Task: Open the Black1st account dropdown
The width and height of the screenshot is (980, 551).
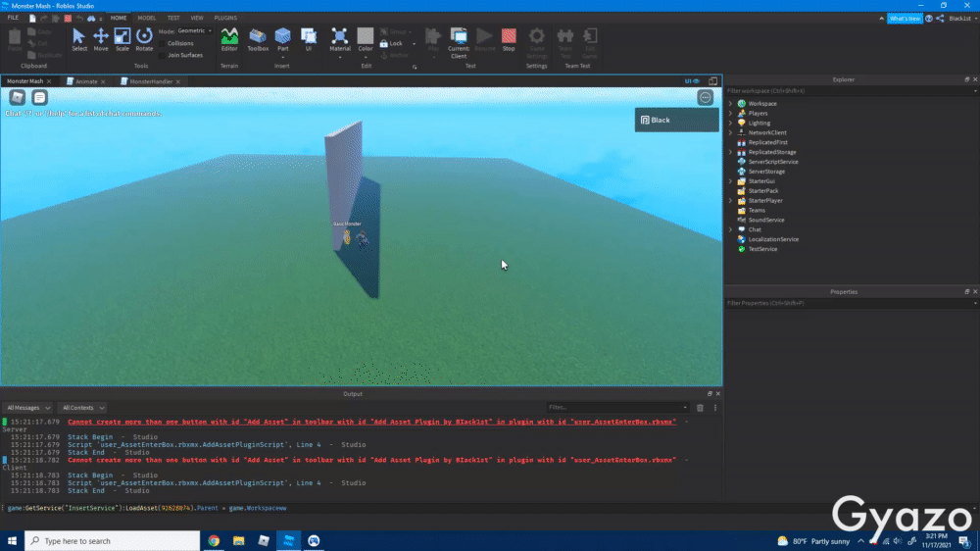Action: [962, 18]
